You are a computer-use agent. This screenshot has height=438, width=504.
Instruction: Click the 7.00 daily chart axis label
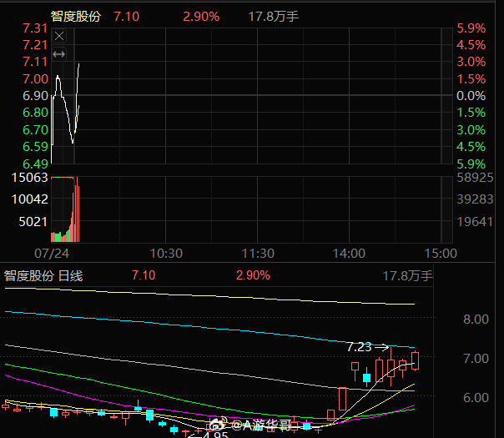point(476,358)
